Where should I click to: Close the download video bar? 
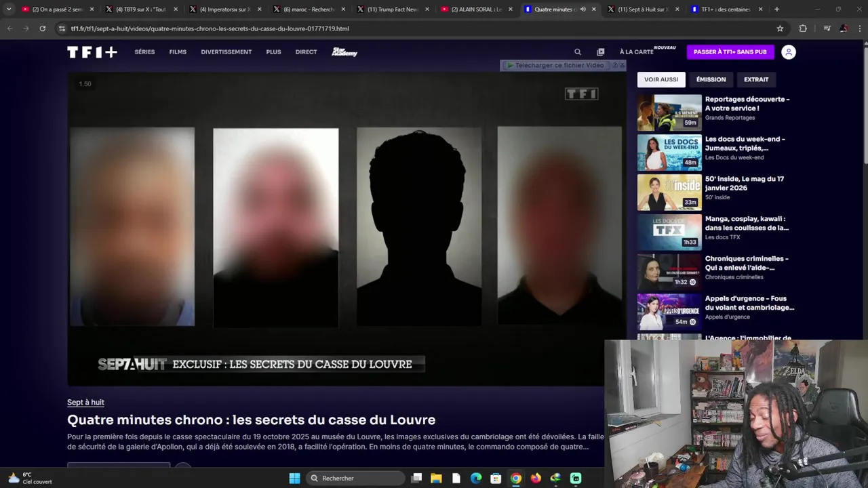(623, 65)
